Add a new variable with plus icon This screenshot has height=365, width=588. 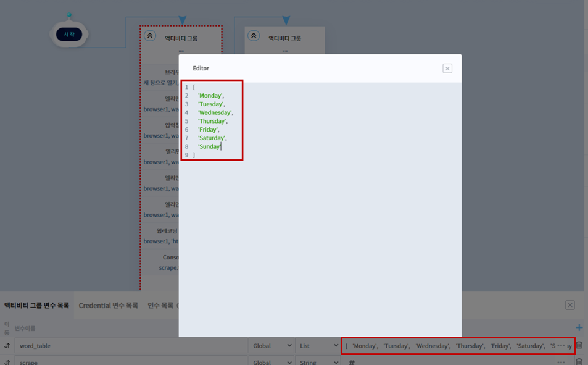[579, 327]
